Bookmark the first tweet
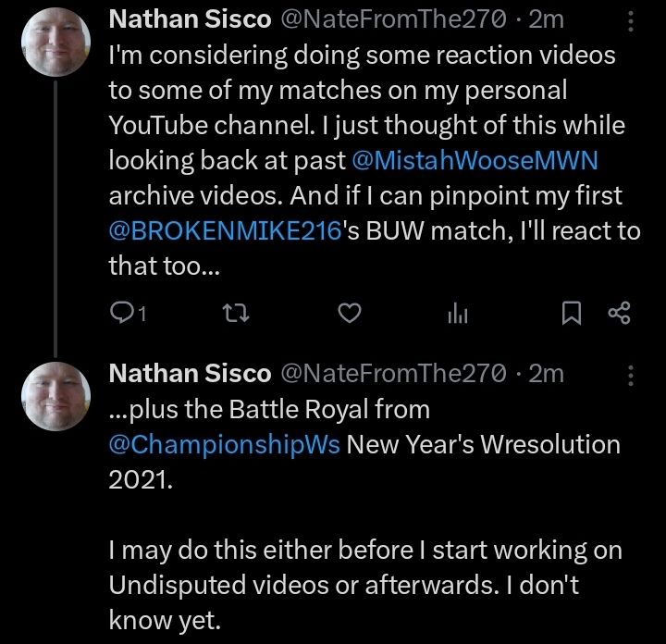This screenshot has width=666, height=644. 572,315
